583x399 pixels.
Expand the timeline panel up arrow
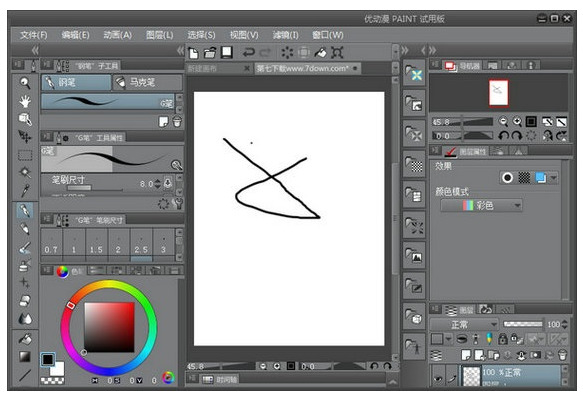pos(393,381)
